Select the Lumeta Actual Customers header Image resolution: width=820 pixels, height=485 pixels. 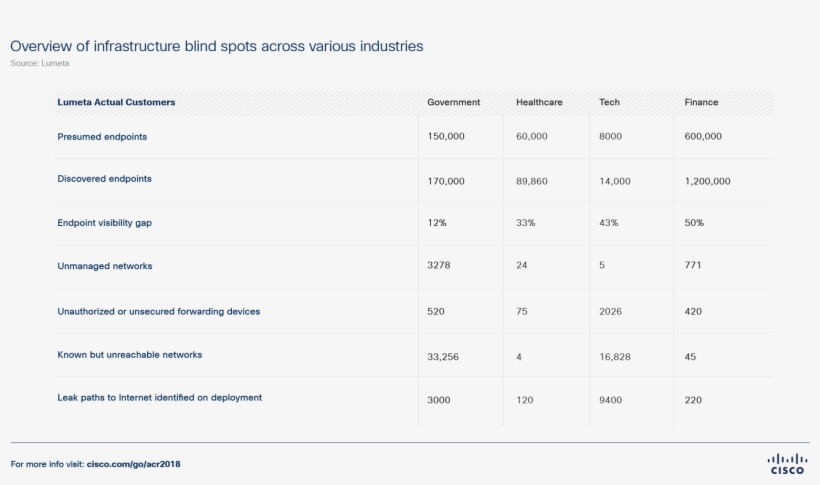(x=116, y=102)
